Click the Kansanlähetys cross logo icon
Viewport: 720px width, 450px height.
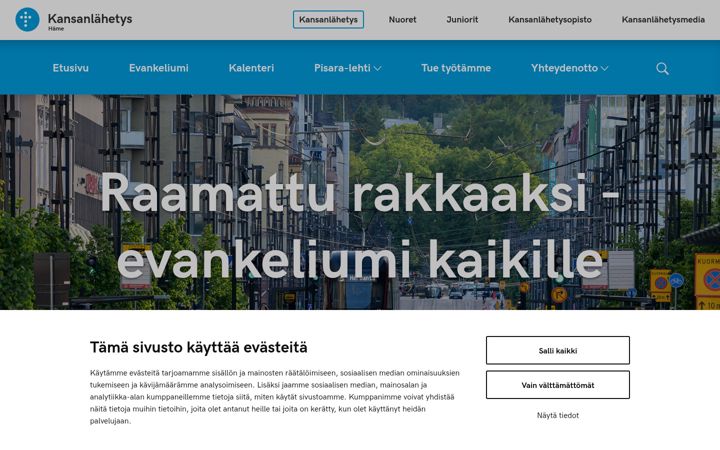[28, 20]
